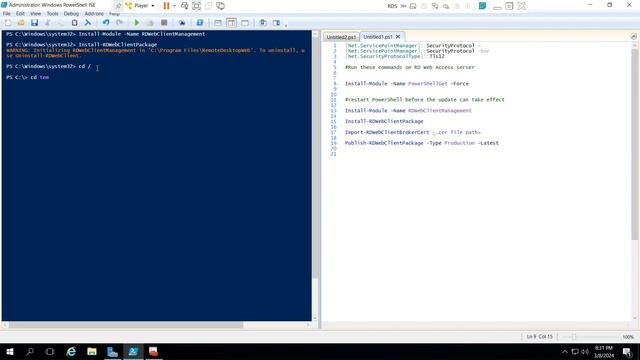Click the 'Ln 9 Col 15' status indicator
The width and height of the screenshot is (640, 360).
click(x=539, y=337)
